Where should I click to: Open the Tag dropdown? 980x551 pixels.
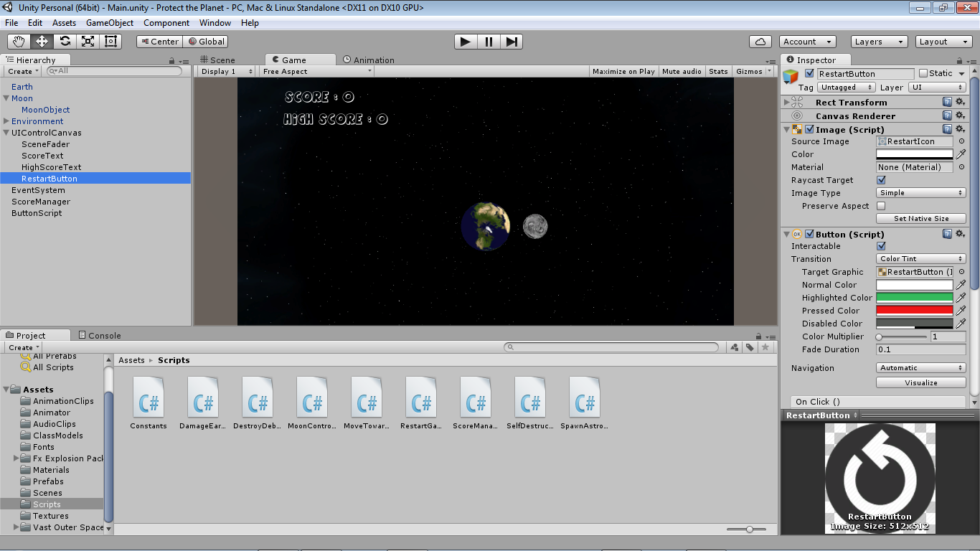pos(847,88)
